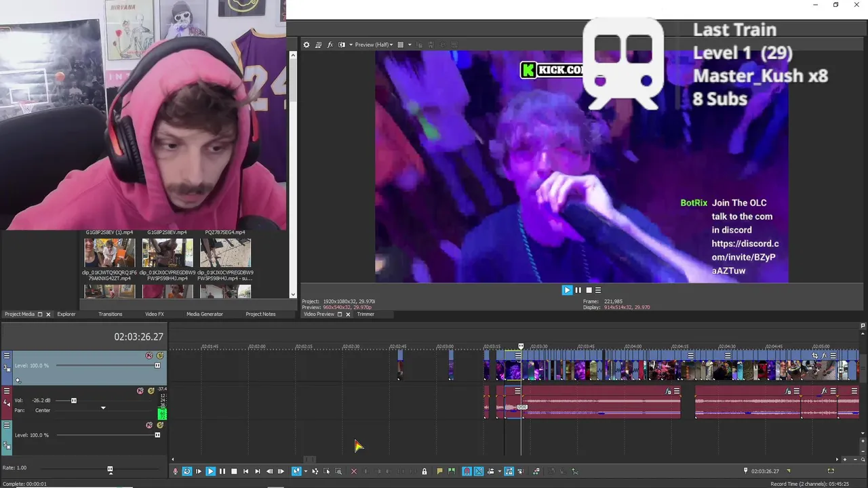Mute audio track 4
The image size is (868, 488).
click(140, 391)
